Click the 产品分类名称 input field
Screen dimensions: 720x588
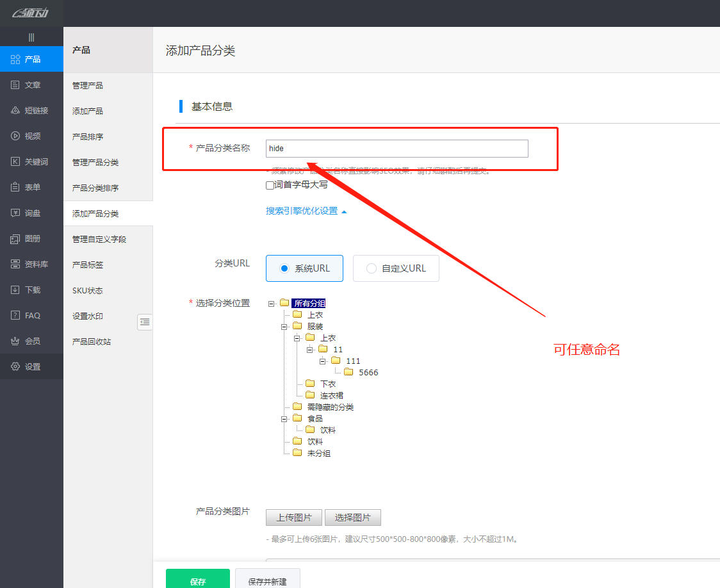[x=397, y=149]
